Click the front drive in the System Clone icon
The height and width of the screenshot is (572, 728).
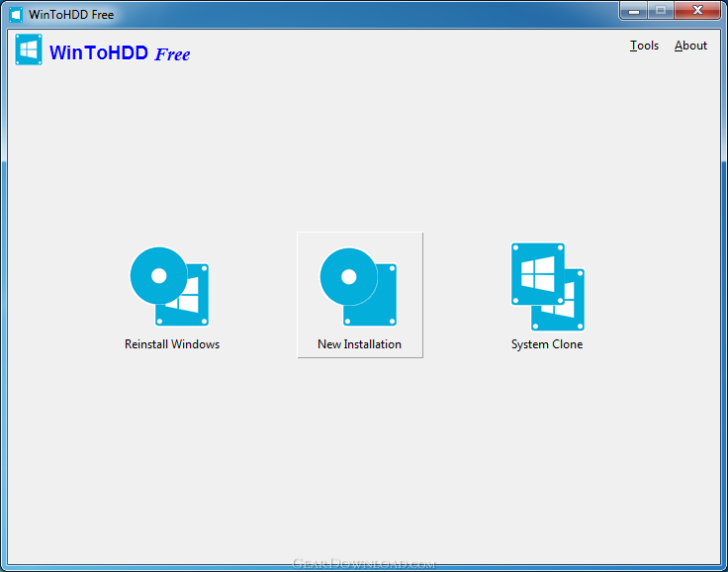tap(538, 274)
